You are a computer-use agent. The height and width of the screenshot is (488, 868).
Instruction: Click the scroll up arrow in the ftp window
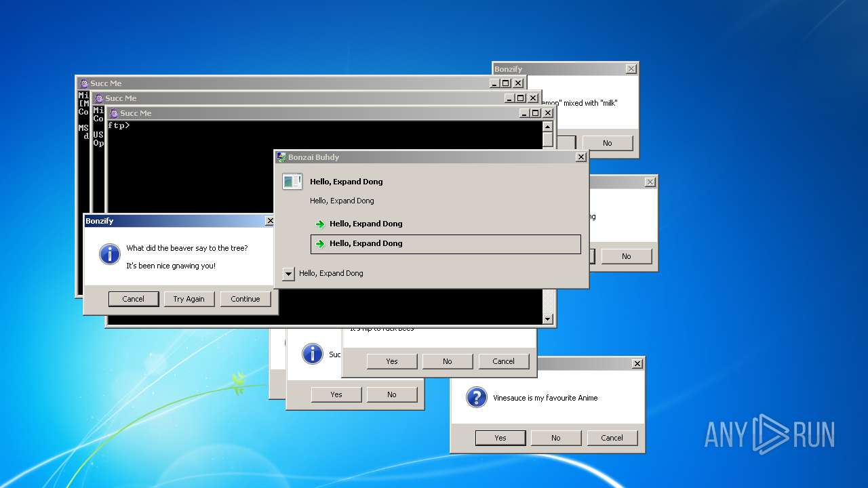coord(548,126)
